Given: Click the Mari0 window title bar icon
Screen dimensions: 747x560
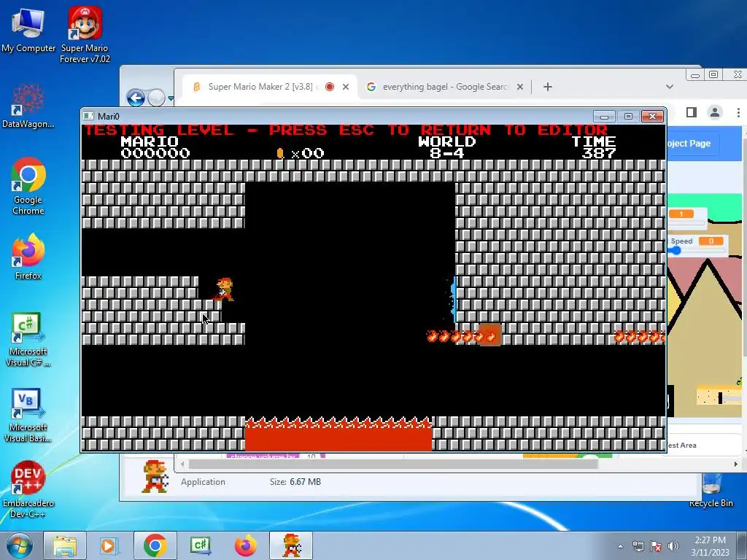Looking at the screenshot, I should click(x=88, y=116).
